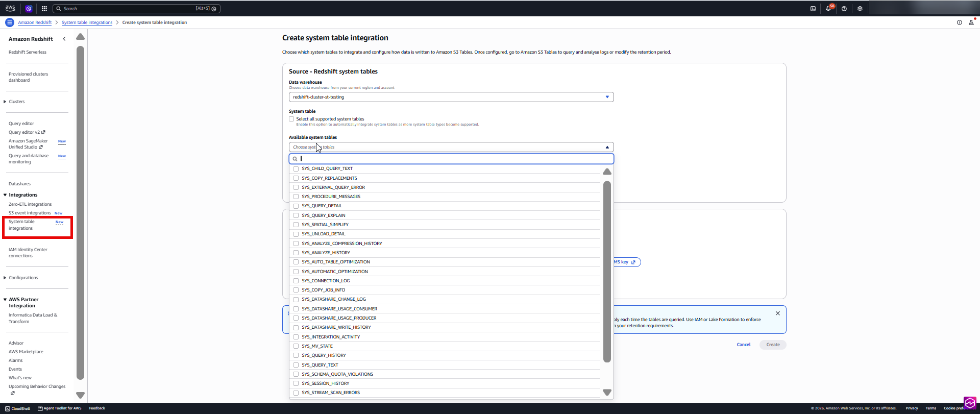Focus the system tables filter field
Image resolution: width=980 pixels, height=414 pixels.
451,159
